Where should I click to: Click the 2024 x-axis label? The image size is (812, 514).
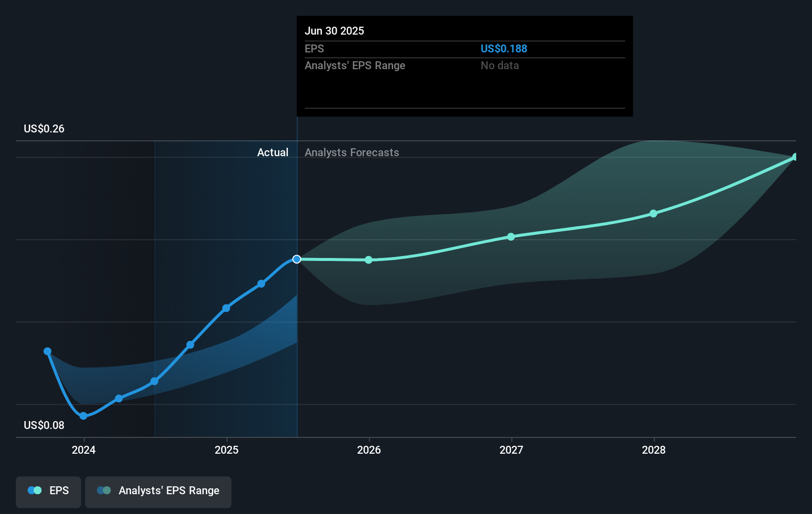point(84,450)
